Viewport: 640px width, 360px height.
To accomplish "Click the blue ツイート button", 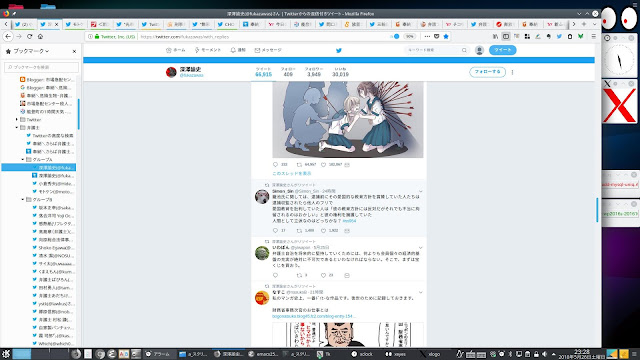I will coord(502,50).
